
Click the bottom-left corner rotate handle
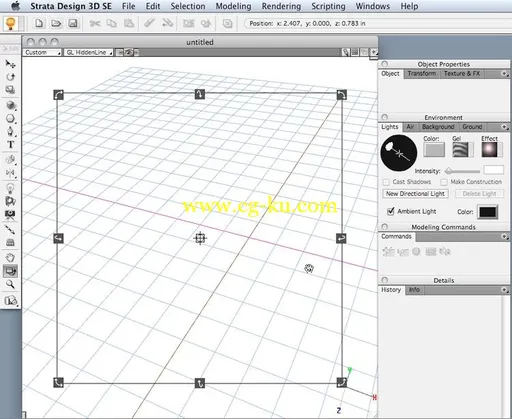[58, 382]
